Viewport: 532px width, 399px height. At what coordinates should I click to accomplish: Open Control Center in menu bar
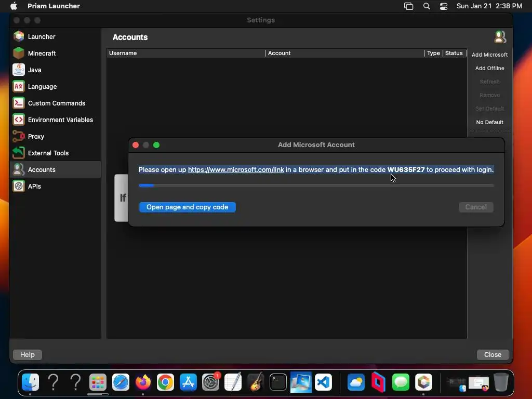[444, 6]
